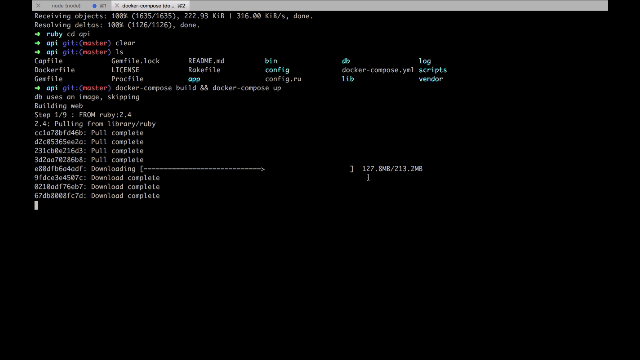This screenshot has height=360, width=640.
Task: Click layer 3d2aa70286b8 Pull complete line
Action: pyautogui.click(x=89, y=160)
